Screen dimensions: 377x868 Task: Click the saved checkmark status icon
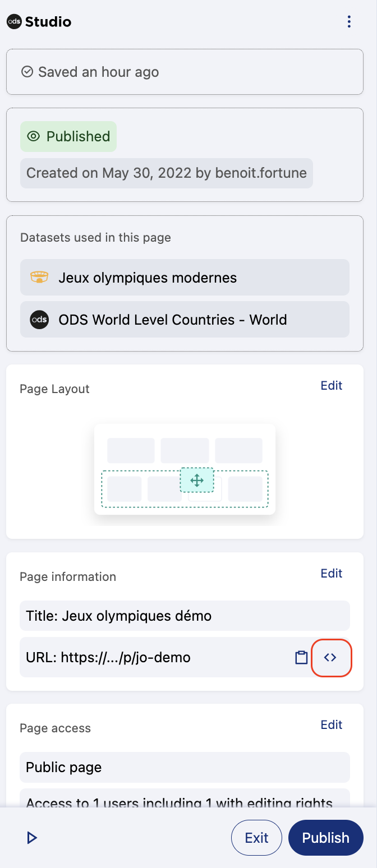pos(27,72)
